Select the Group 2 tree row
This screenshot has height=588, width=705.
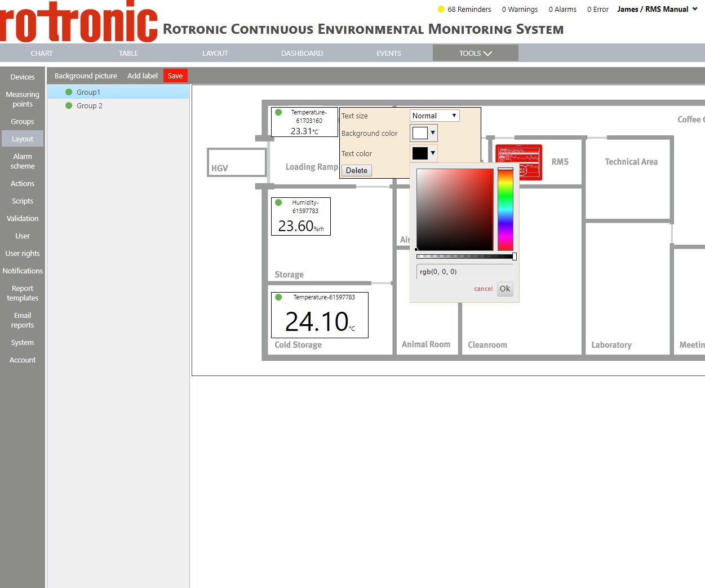118,105
